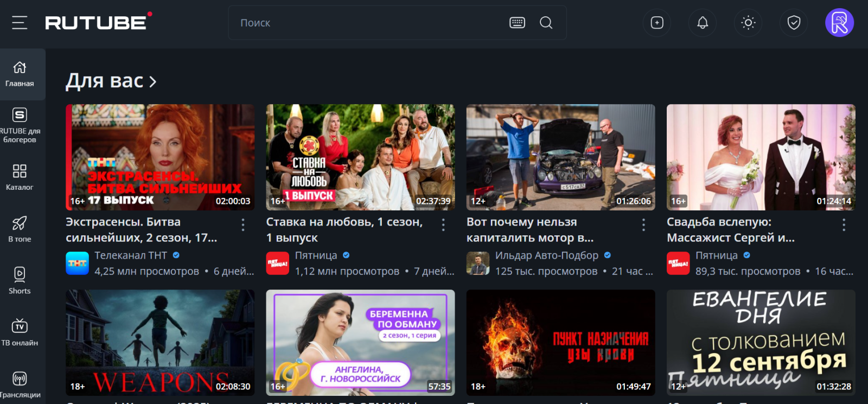Open Shorts in the sidebar
The image size is (868, 404).
click(20, 280)
